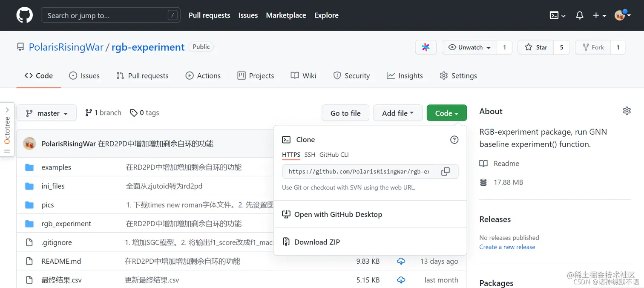
Task: Switch to the Code tab
Action: [39, 75]
